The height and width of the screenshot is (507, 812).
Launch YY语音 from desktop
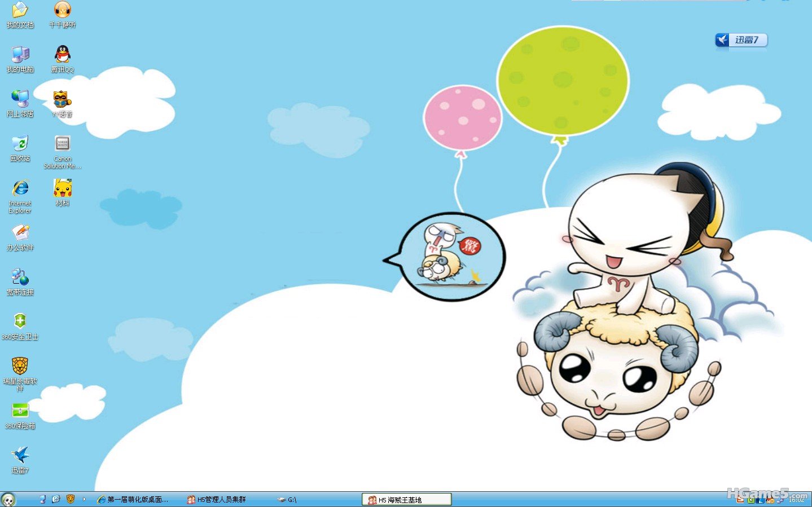click(x=62, y=99)
